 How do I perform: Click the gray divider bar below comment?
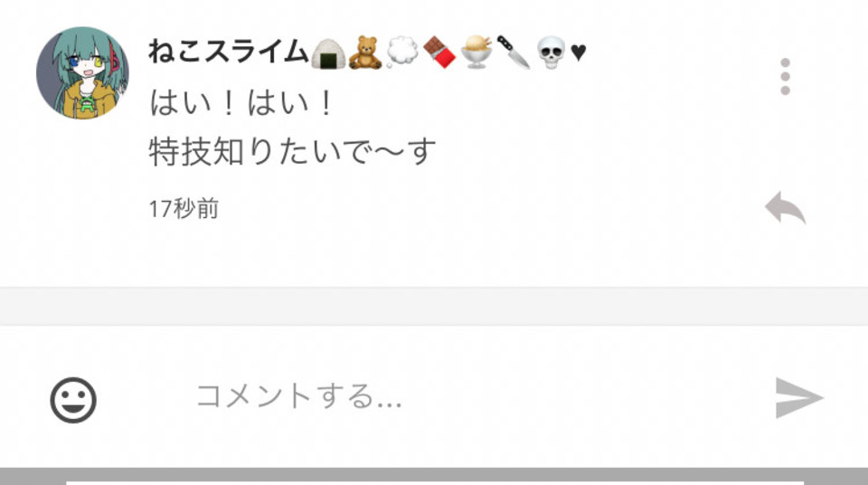pyautogui.click(x=434, y=306)
